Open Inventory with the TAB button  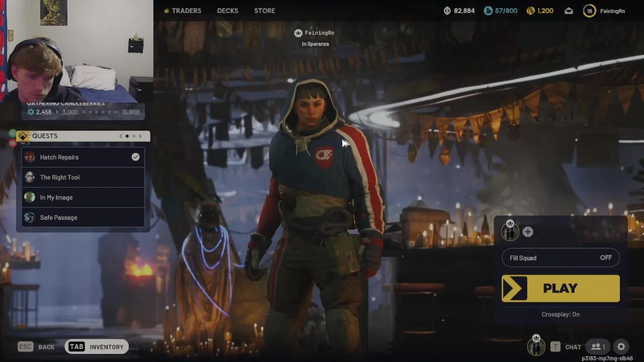click(x=97, y=346)
